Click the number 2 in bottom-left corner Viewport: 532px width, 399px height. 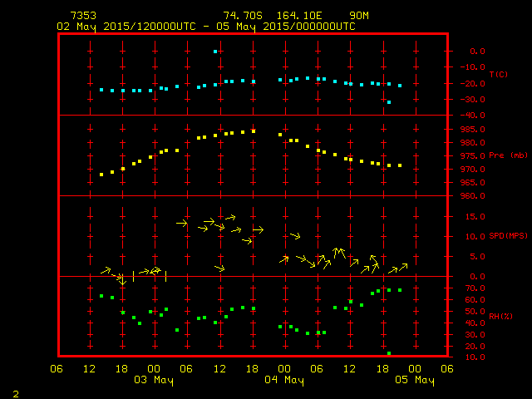[x=15, y=392]
